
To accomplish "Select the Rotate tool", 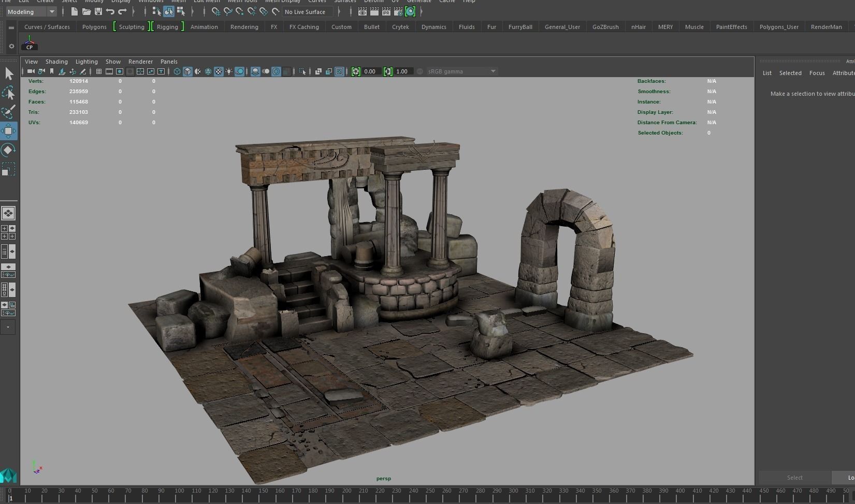I will (9, 150).
